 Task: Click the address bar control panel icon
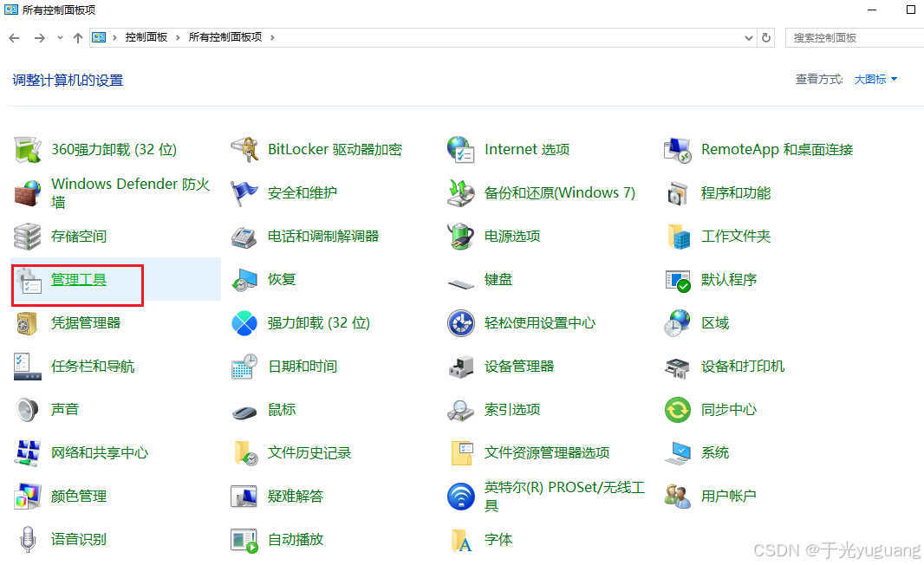coord(99,38)
